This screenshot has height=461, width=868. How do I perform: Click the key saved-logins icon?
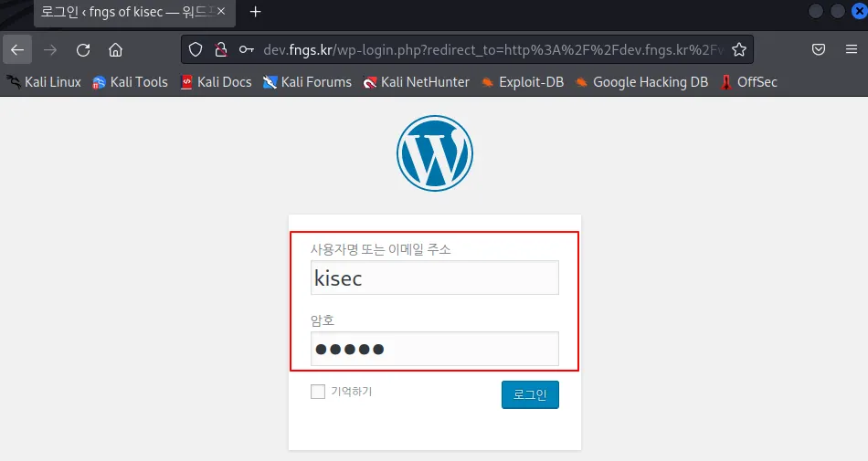247,49
